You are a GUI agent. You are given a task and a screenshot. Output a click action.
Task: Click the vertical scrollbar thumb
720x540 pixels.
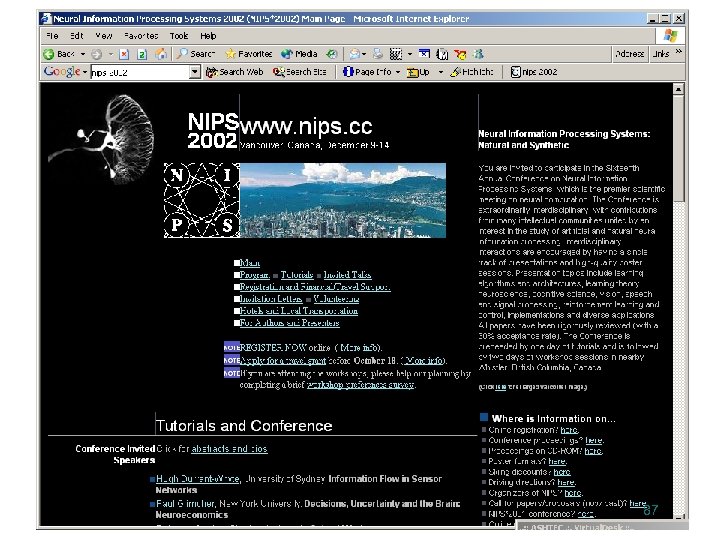pos(678,148)
